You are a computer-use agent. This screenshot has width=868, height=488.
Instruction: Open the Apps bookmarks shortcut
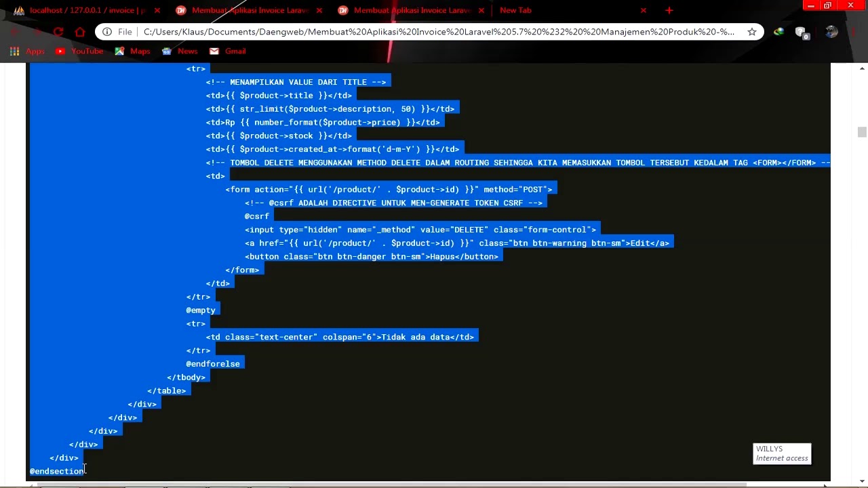28,51
